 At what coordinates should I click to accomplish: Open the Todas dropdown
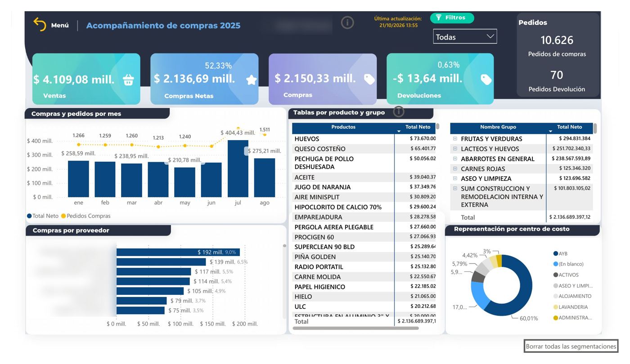coord(465,37)
